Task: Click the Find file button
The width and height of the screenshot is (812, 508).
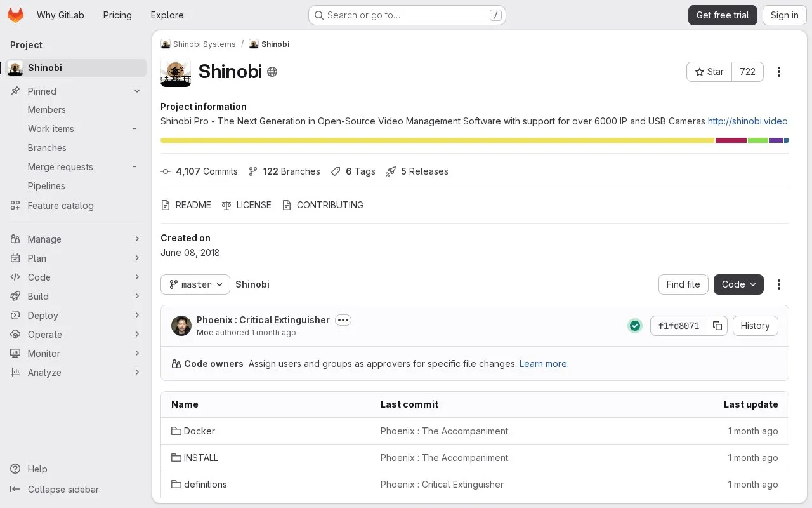Action: click(x=683, y=284)
